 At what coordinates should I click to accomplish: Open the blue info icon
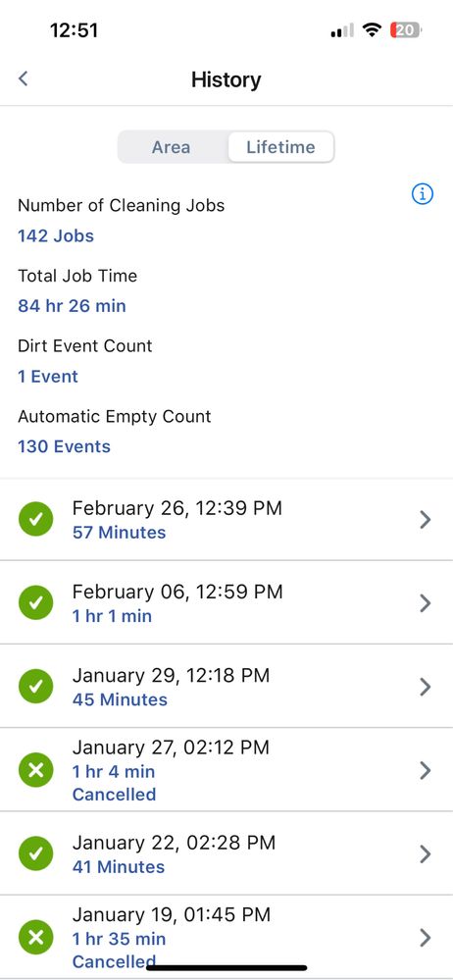[x=423, y=195]
